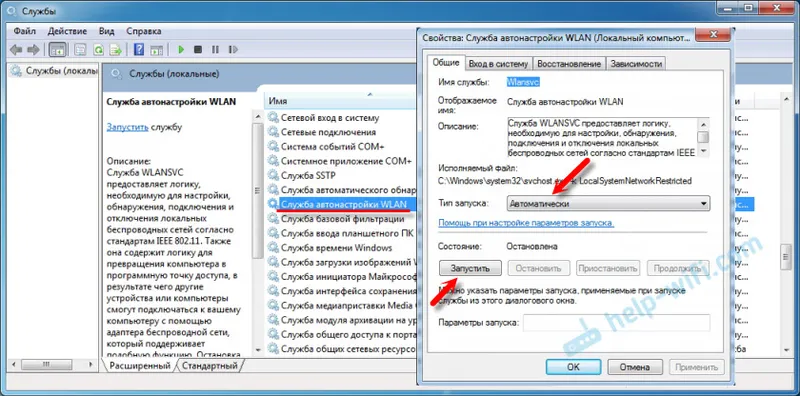Screen dimensions: 800x396
Task: Toggle the show/hide console tree toolbar icon
Action: (x=57, y=50)
